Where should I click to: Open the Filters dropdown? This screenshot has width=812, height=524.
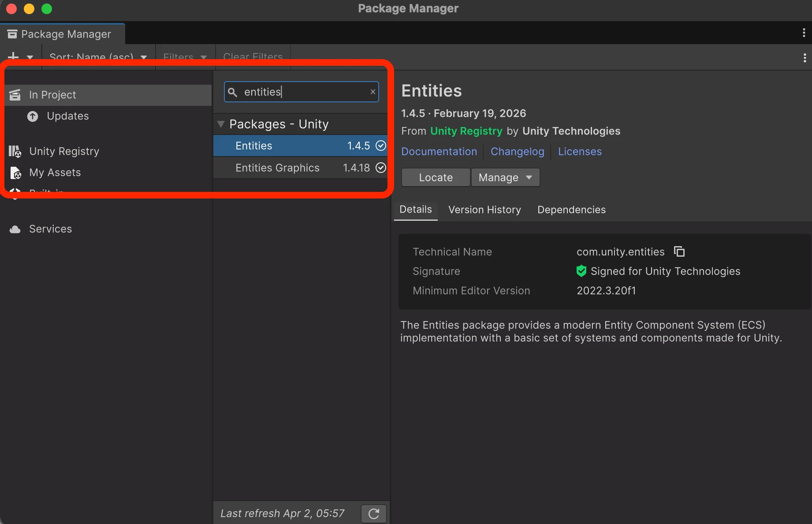185,57
